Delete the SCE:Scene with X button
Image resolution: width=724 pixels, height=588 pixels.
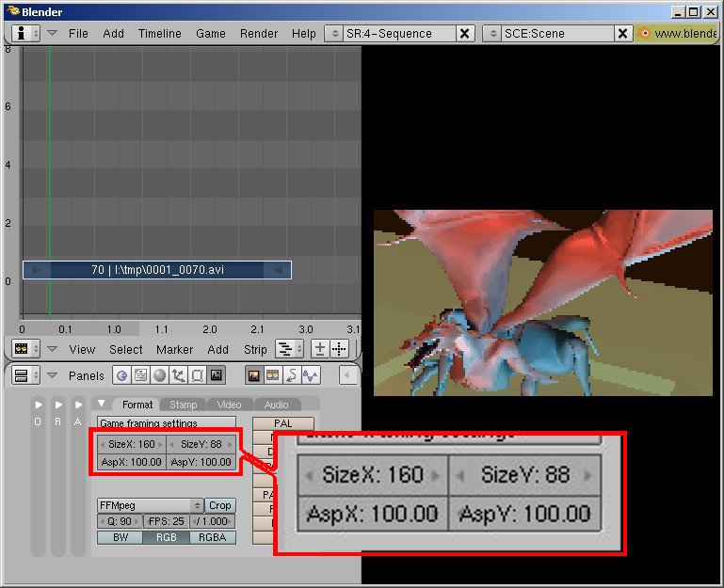(x=622, y=33)
